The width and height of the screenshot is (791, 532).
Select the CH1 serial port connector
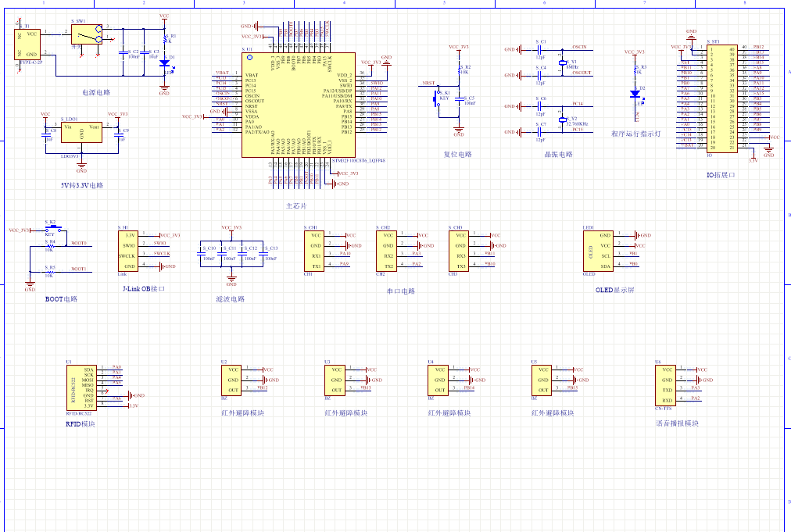coord(315,250)
